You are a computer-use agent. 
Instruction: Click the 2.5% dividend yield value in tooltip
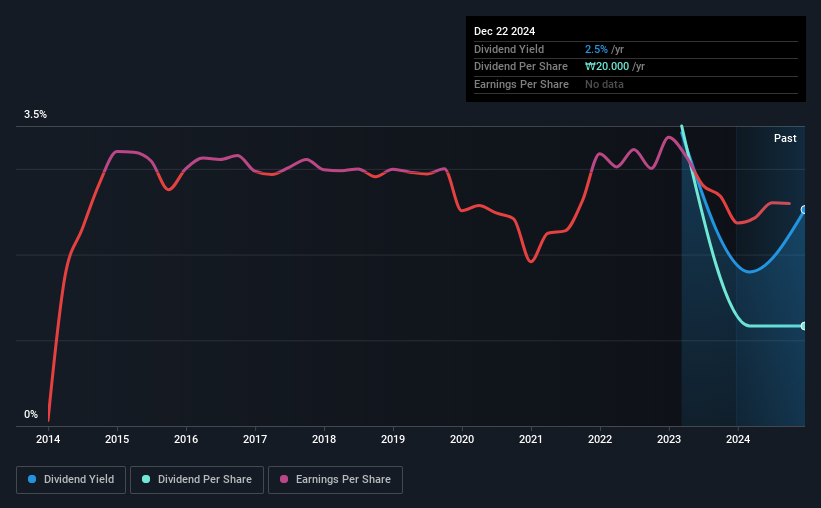click(596, 49)
